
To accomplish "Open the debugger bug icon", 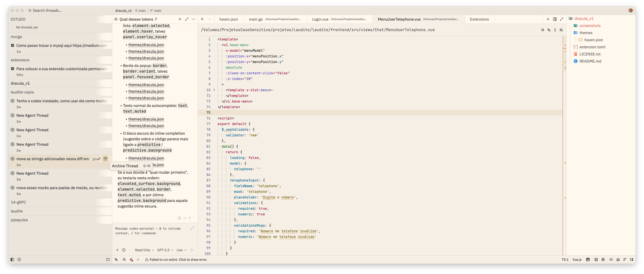I will [x=603, y=260].
